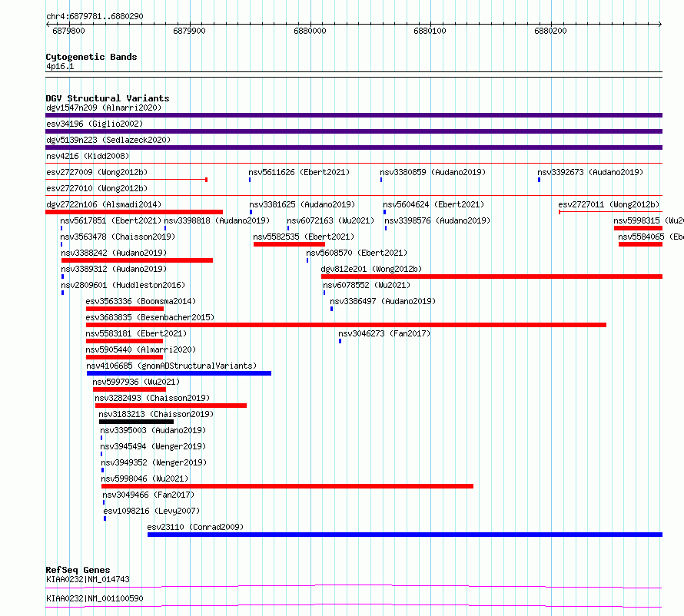
Task: Click the nsv4216 (Kidd2008) variant label
Action: coord(88,156)
